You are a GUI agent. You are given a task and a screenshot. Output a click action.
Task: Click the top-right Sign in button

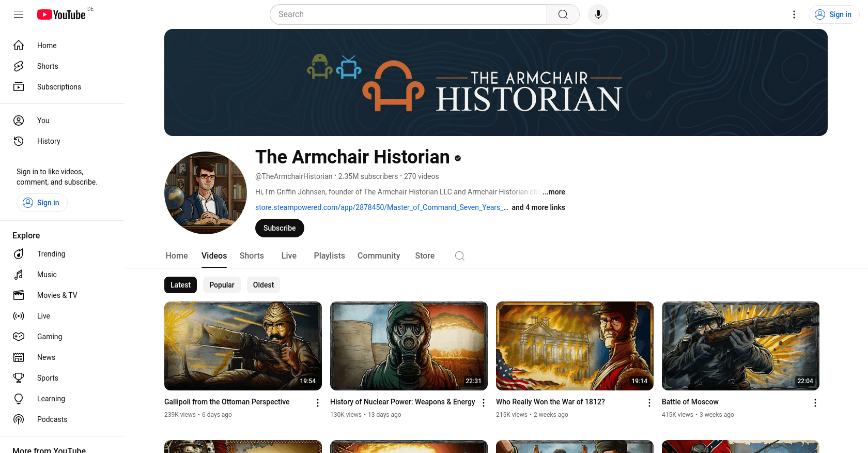[x=833, y=14]
